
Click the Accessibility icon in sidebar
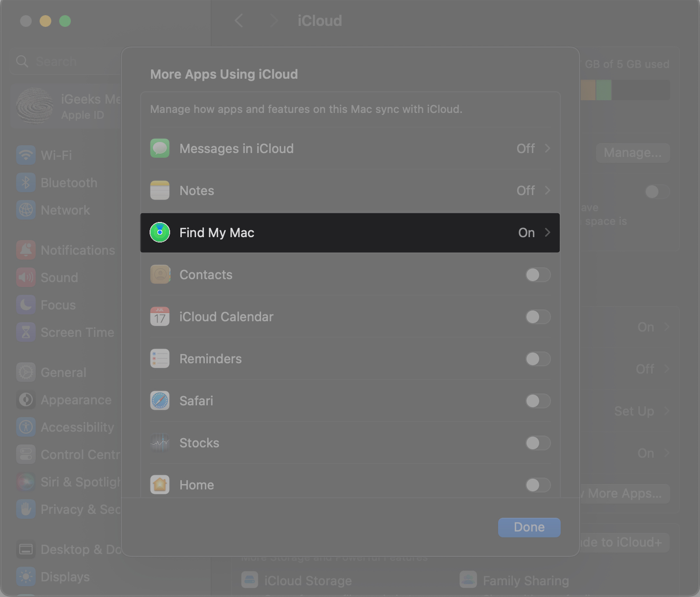pyautogui.click(x=26, y=427)
